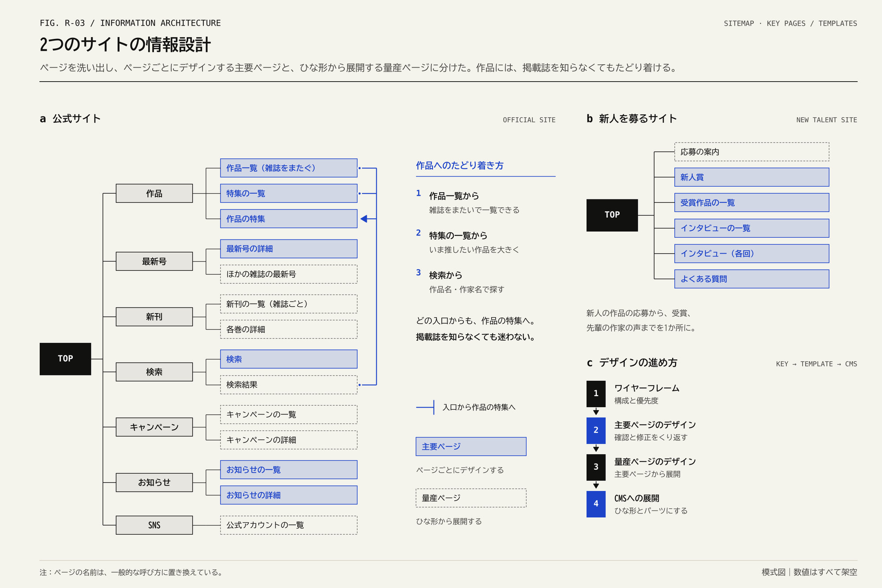This screenshot has width=882, height=588.
Task: Select the grey キャンペーン category box
Action: [x=154, y=427]
